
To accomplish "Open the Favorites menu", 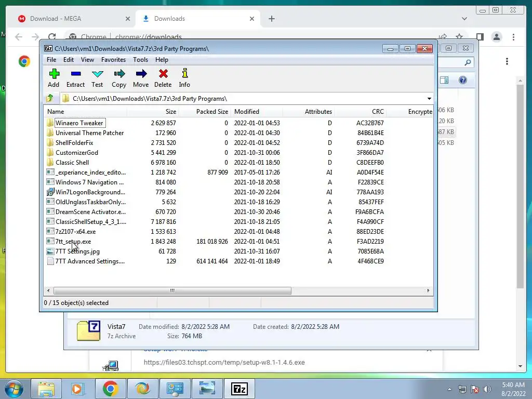I will click(x=114, y=60).
